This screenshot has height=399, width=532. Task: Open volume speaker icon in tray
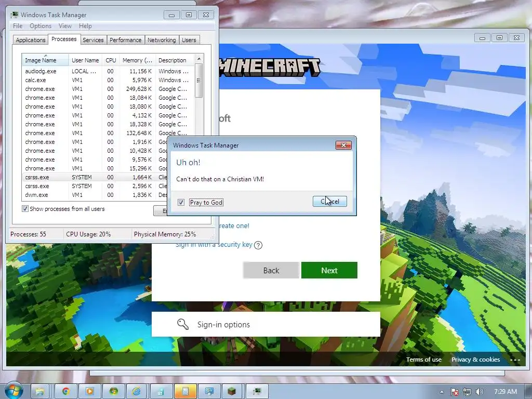[479, 392]
